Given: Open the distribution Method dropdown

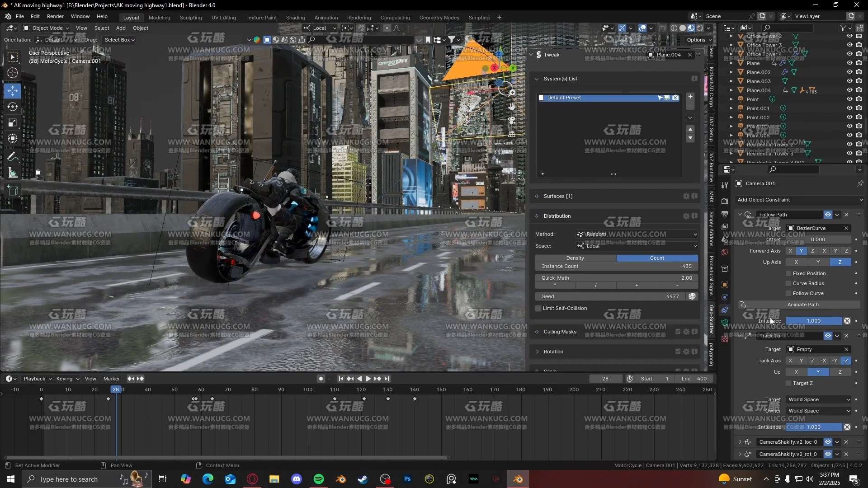Looking at the screenshot, I should 637,234.
